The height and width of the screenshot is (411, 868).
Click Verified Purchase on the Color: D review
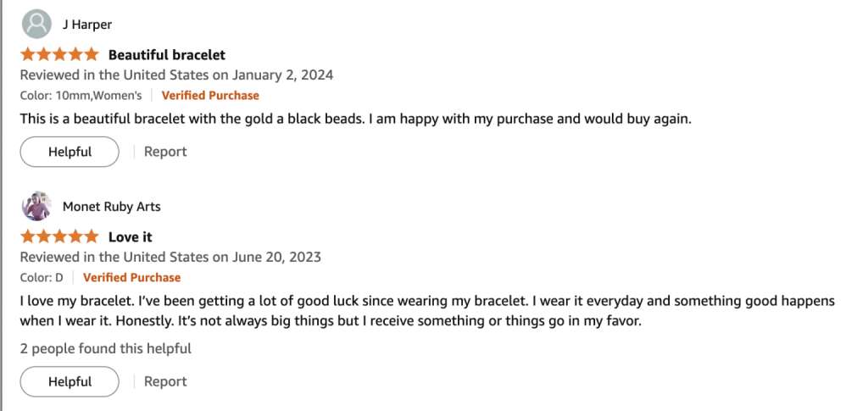(131, 277)
